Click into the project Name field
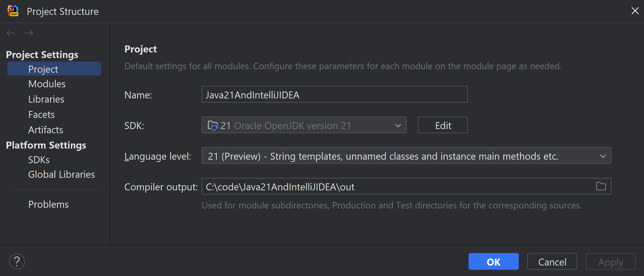 (334, 95)
